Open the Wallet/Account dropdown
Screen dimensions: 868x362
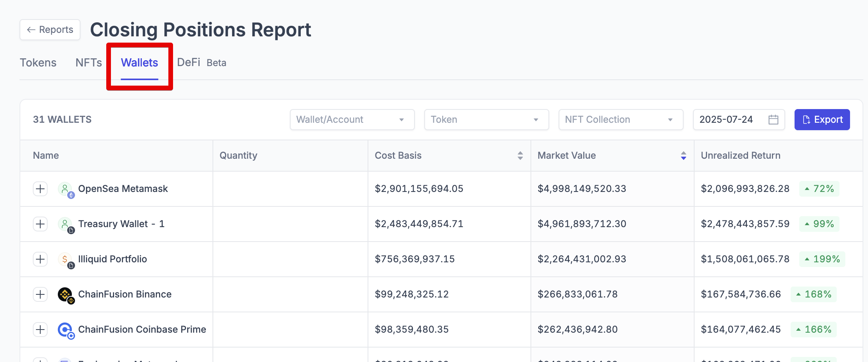(352, 120)
